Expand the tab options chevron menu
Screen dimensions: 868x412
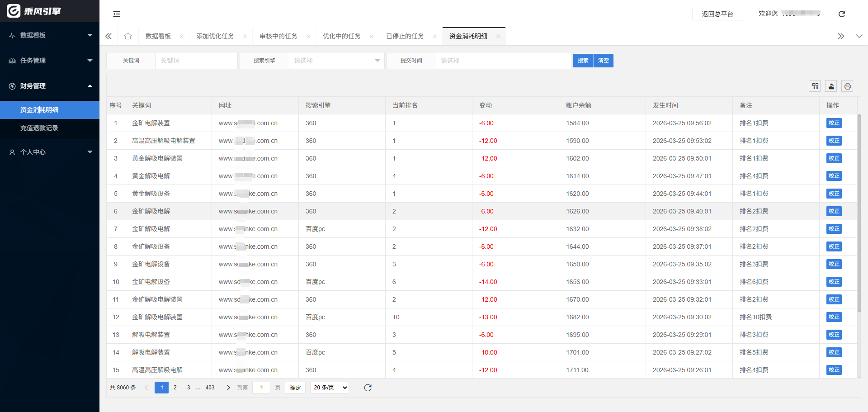(x=859, y=36)
